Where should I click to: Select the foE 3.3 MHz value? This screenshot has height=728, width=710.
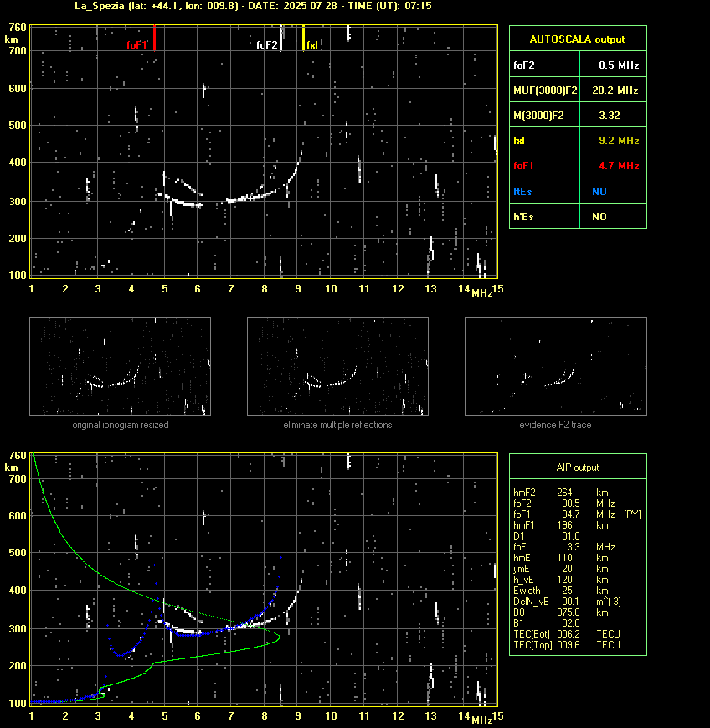tap(573, 547)
